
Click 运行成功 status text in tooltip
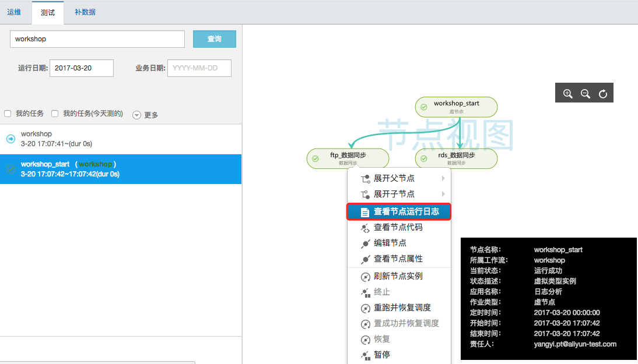(x=548, y=271)
